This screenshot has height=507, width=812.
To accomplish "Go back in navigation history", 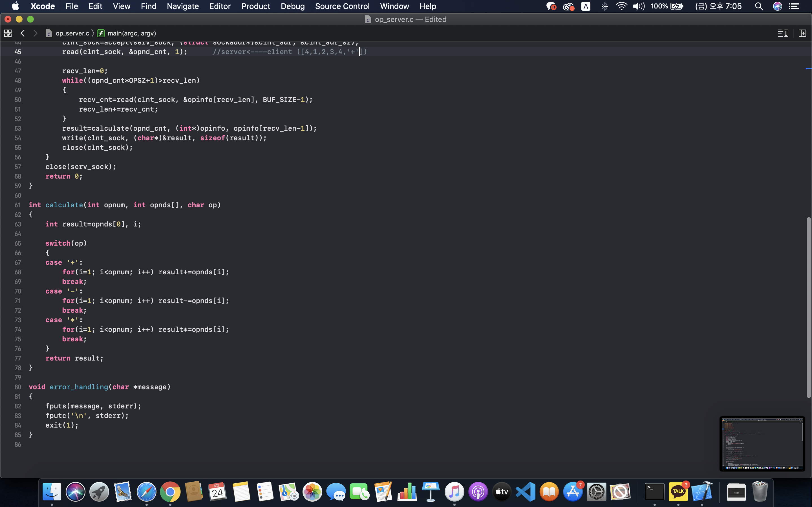I will pyautogui.click(x=23, y=33).
